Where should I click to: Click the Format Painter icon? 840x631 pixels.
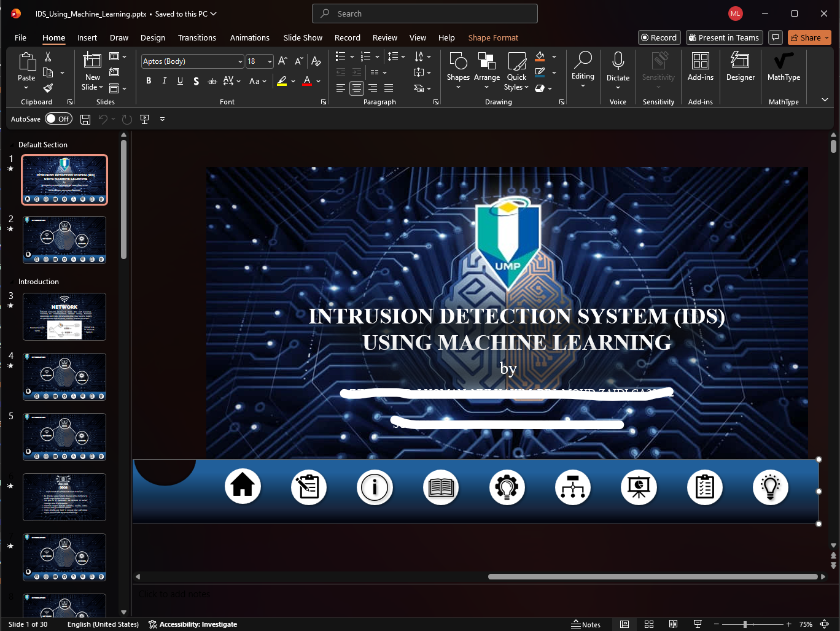[x=48, y=88]
